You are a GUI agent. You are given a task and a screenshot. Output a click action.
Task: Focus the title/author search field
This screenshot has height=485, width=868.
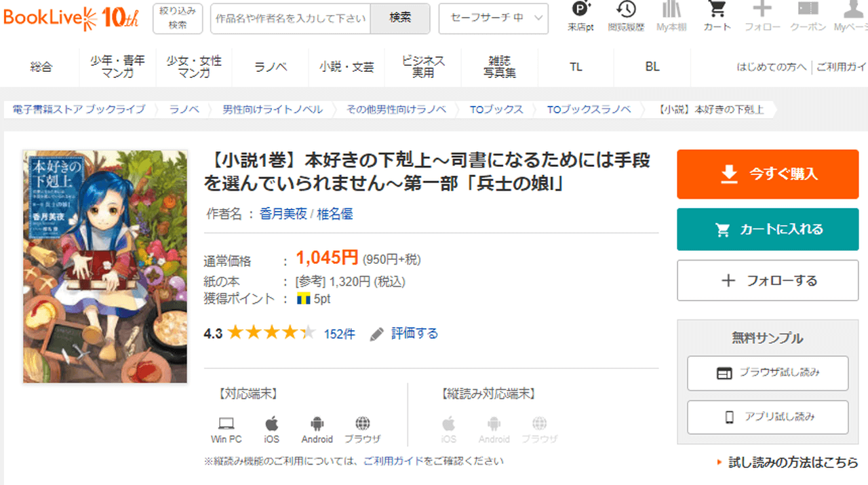(290, 18)
